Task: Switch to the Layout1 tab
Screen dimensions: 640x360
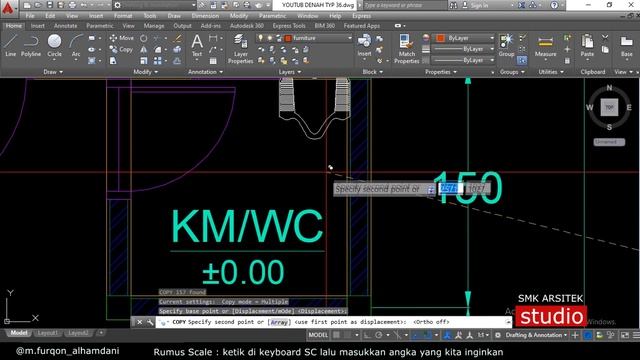Action: coord(47,333)
